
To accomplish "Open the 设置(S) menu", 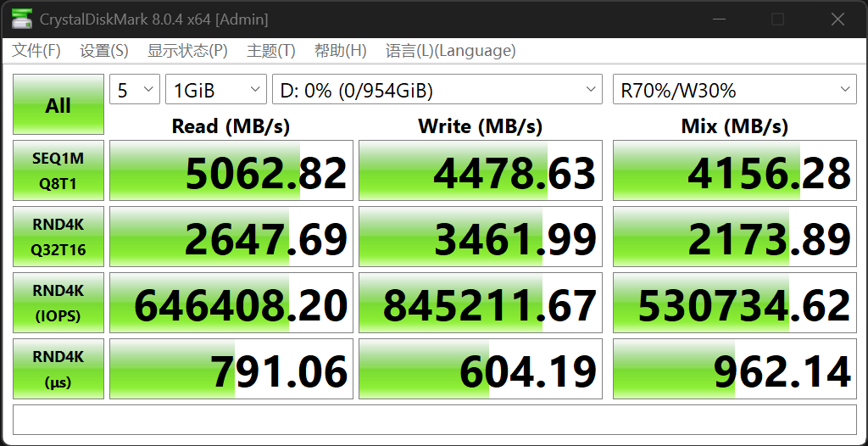I will pyautogui.click(x=104, y=51).
